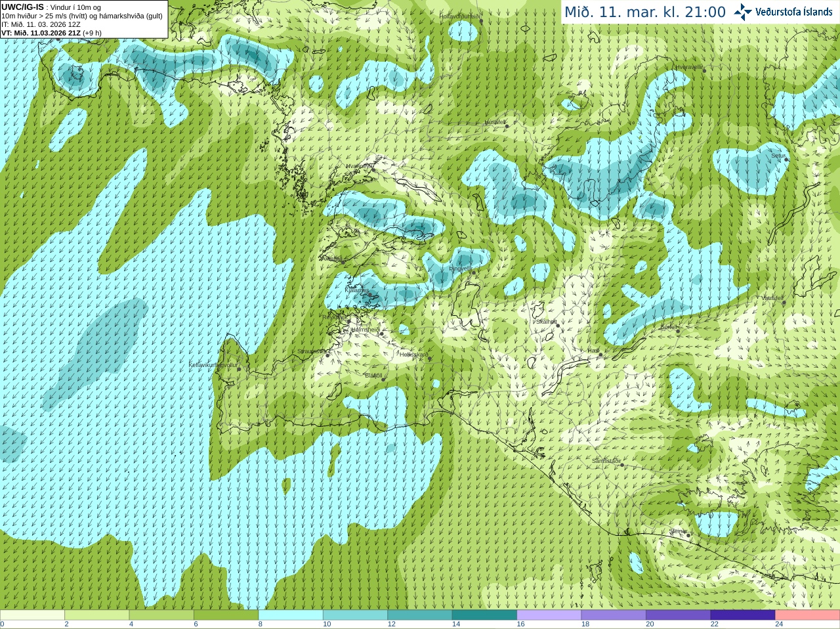Click the Þingvellir station marker
The width and height of the screenshot is (840, 629).
pos(474,272)
